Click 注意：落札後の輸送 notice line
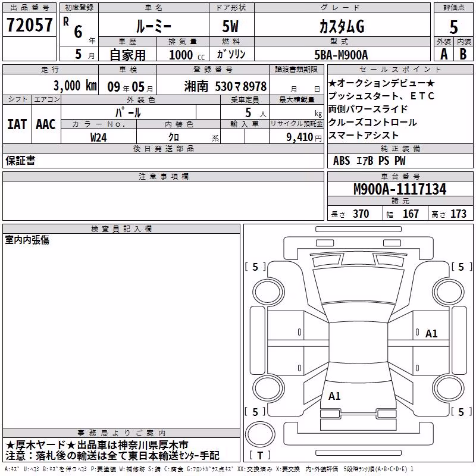This screenshot has width=476, height=476. click(112, 456)
